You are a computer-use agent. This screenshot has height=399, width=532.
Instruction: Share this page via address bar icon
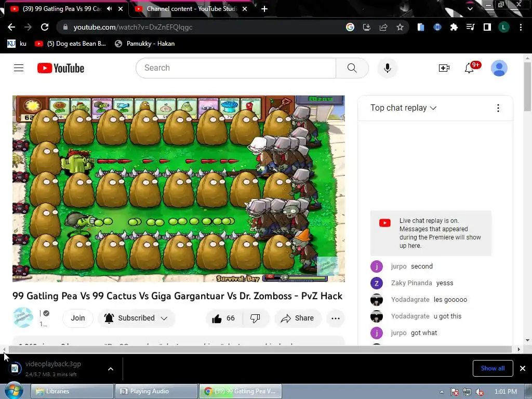coord(383,27)
